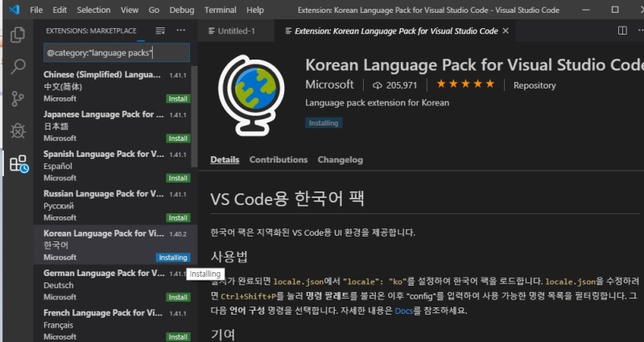Screen dimensions: 644x342
Task: Open the Go menu
Action: (154, 10)
